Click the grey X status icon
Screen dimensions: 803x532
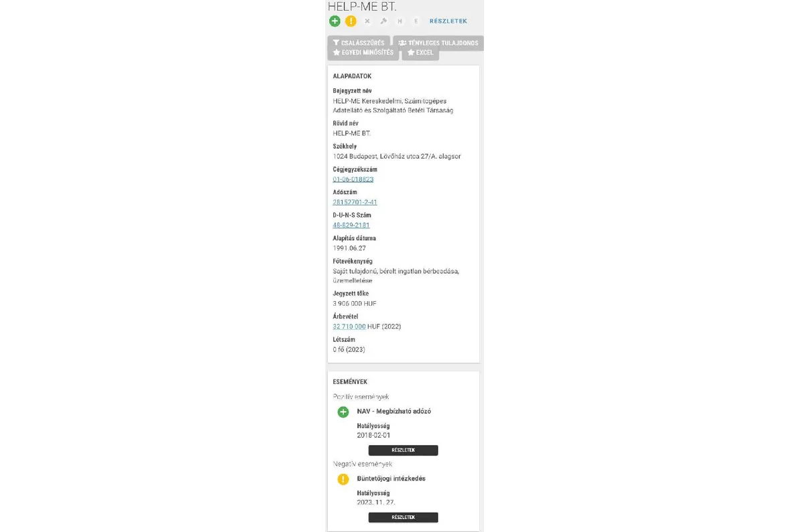(367, 21)
